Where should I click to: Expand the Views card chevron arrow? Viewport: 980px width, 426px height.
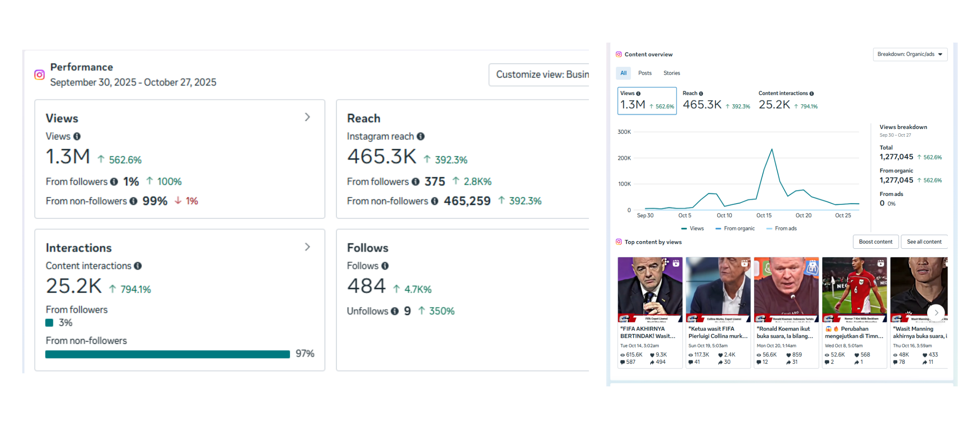(307, 117)
